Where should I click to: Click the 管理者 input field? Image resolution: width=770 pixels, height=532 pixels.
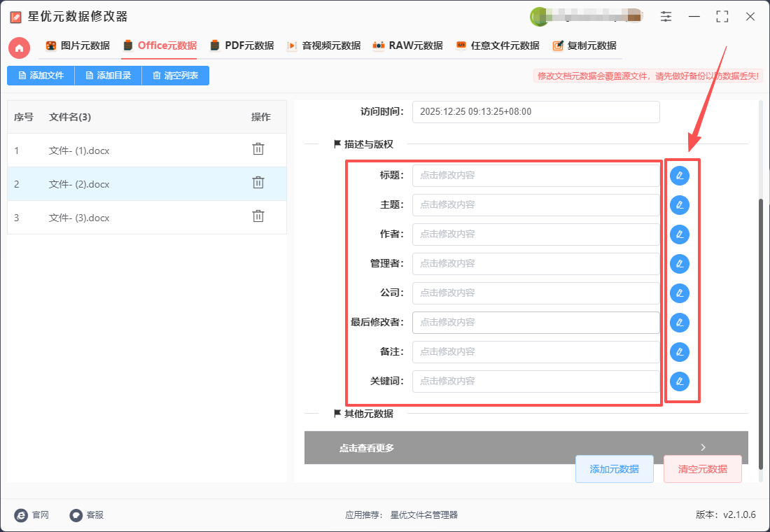click(535, 264)
